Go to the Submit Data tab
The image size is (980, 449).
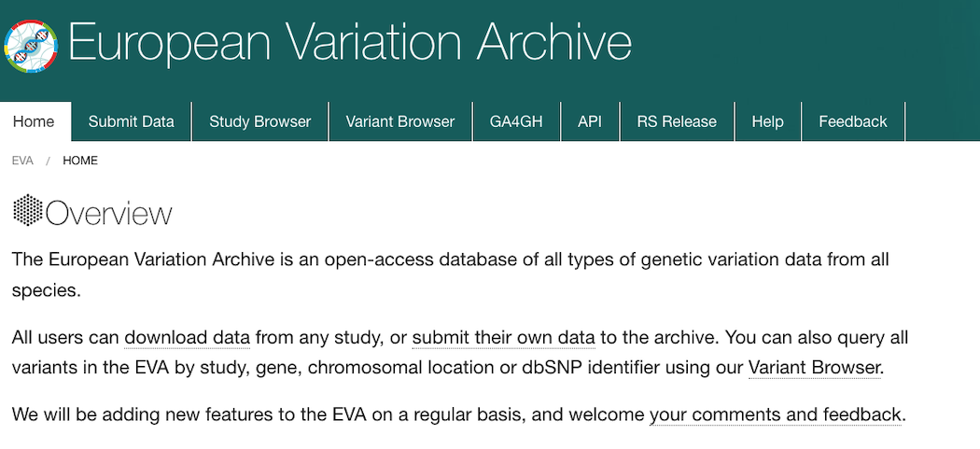132,121
